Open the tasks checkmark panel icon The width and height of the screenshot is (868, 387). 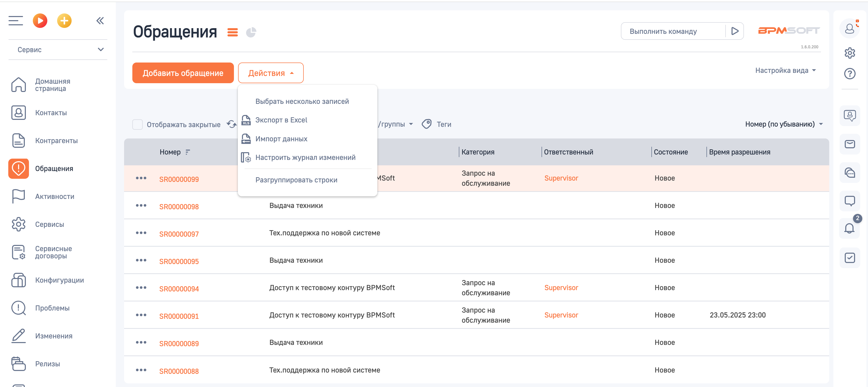click(849, 258)
